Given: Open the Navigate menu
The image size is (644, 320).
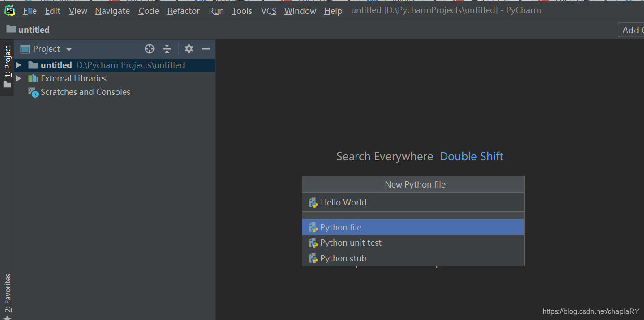Looking at the screenshot, I should [x=112, y=11].
